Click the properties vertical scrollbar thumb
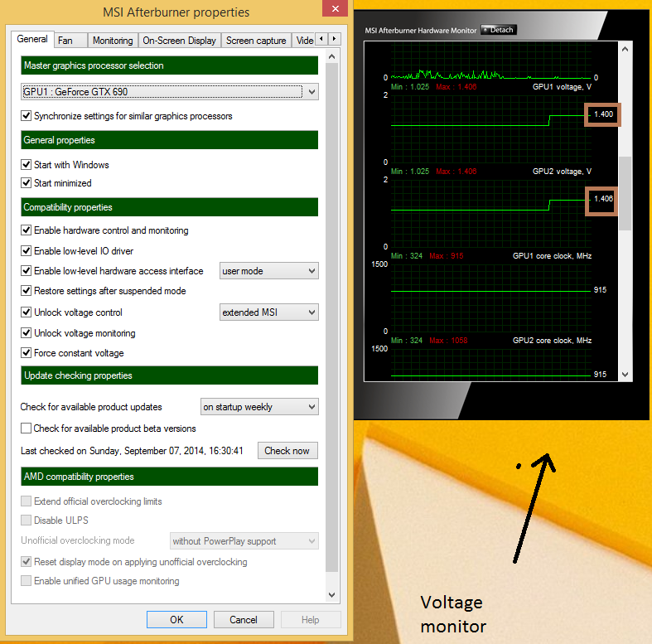Viewport: 652px width, 644px height. coord(332,318)
